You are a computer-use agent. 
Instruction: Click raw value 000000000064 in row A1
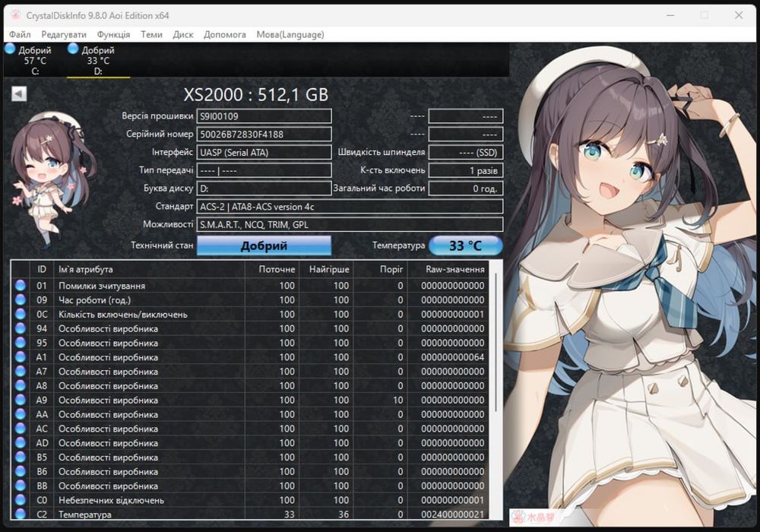click(452, 357)
